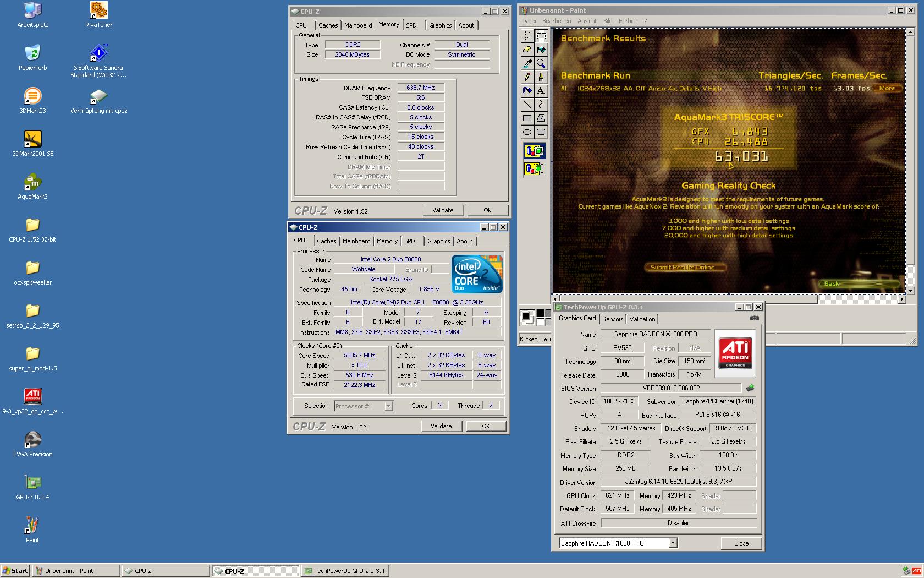The height and width of the screenshot is (578, 924).
Task: Activate the Magnifier tool in Paint
Action: point(541,63)
